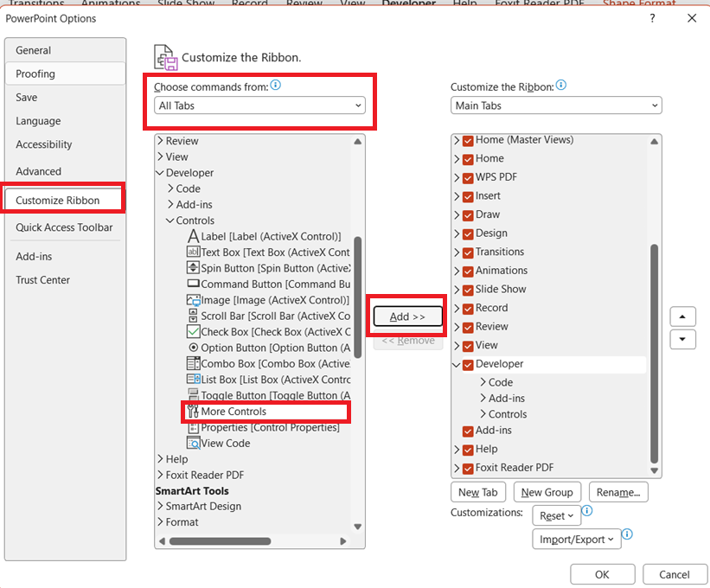The width and height of the screenshot is (710, 588).
Task: Uncheck the Insert tab checkbox
Action: click(468, 197)
